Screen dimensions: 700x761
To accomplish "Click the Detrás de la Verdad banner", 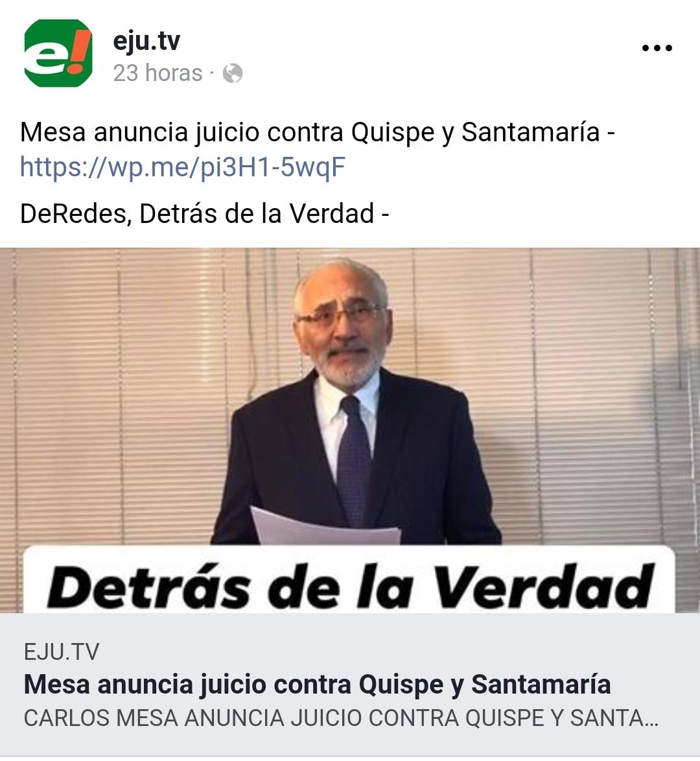I will [349, 579].
